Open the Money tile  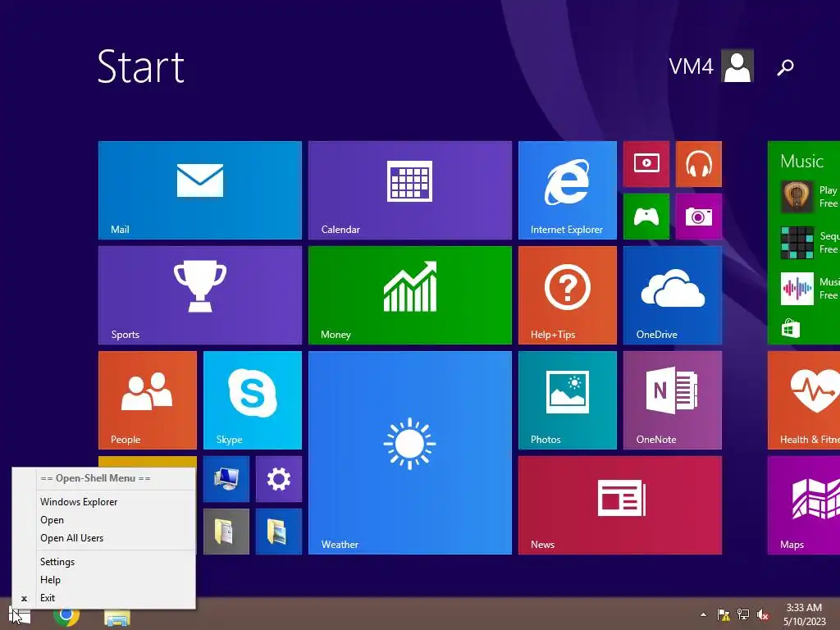pyautogui.click(x=410, y=295)
